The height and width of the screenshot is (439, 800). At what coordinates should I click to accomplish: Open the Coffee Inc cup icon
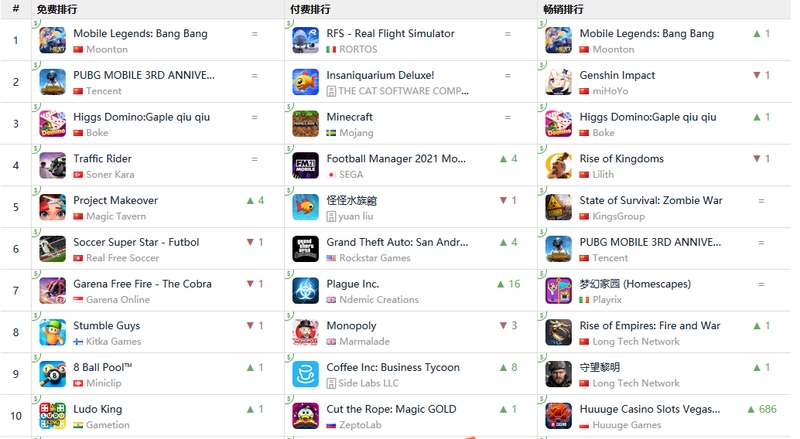(x=305, y=374)
